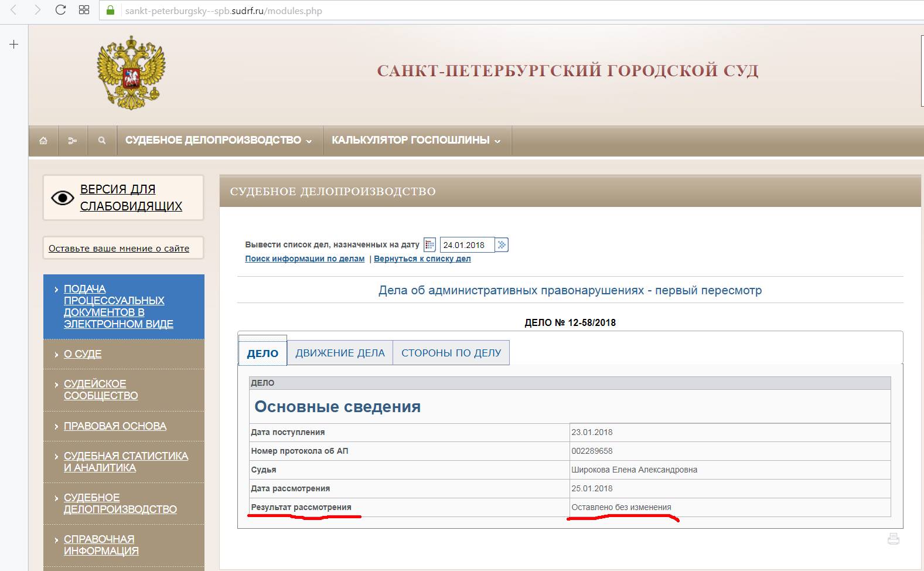
Task: Open the browser tab grid icon
Action: coord(84,10)
